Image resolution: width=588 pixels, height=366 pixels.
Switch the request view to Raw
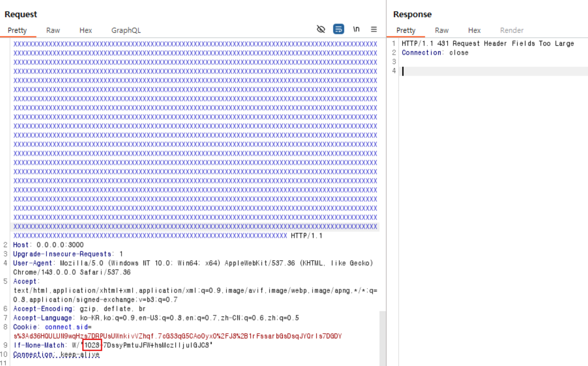pos(52,30)
